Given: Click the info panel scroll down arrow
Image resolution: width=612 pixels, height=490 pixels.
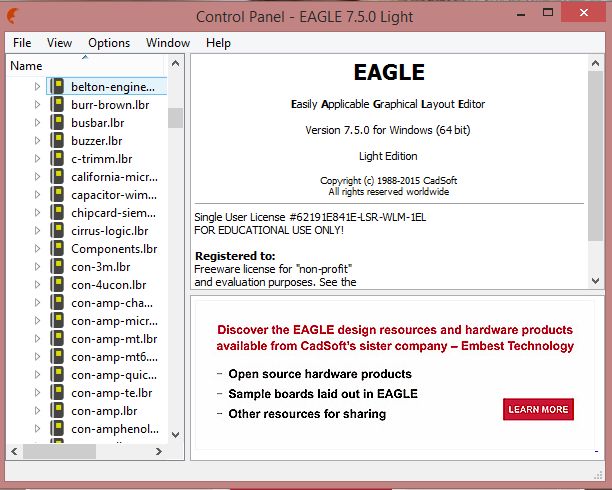Looking at the screenshot, I should pos(595,280).
